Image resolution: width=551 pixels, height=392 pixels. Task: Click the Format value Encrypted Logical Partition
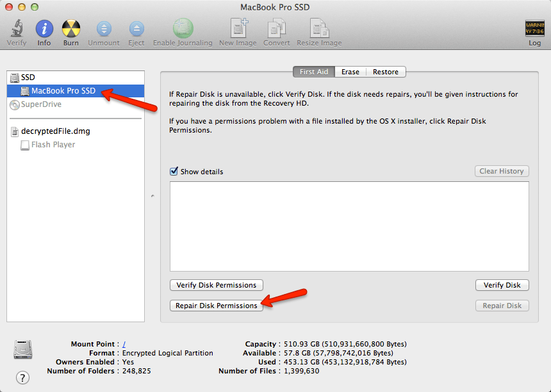tap(168, 353)
